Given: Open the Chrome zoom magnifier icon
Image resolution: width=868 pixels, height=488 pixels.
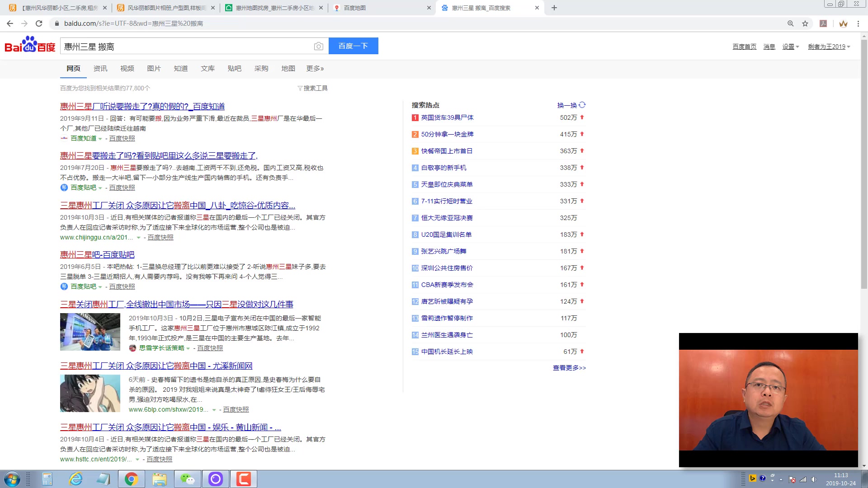Looking at the screenshot, I should [791, 23].
